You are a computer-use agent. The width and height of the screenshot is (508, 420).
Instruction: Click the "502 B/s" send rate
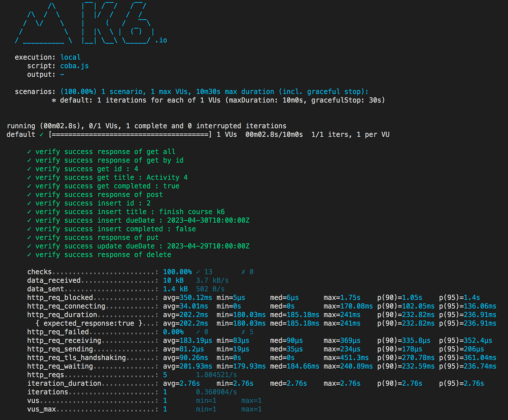pyautogui.click(x=210, y=289)
